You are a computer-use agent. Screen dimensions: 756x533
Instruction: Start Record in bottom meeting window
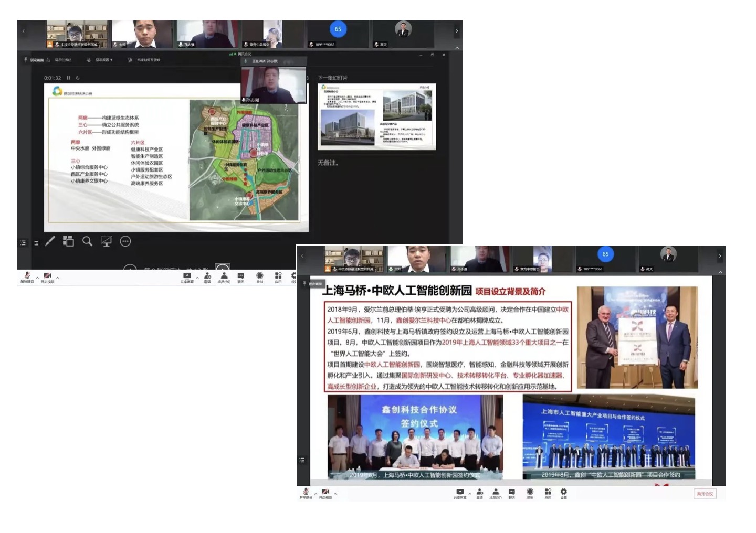click(530, 493)
